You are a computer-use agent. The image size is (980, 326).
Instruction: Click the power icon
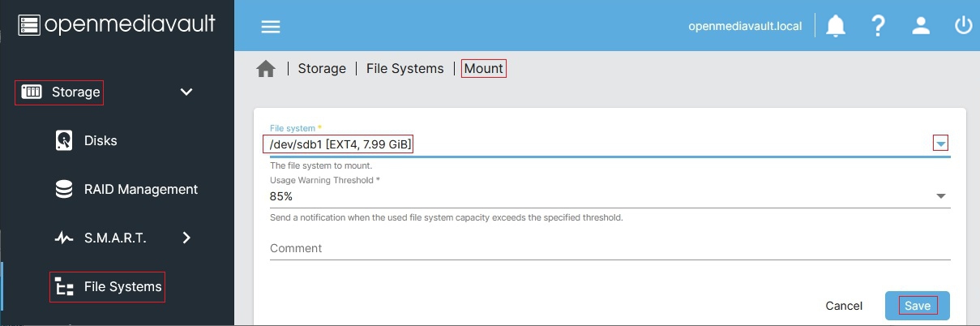coord(963,26)
